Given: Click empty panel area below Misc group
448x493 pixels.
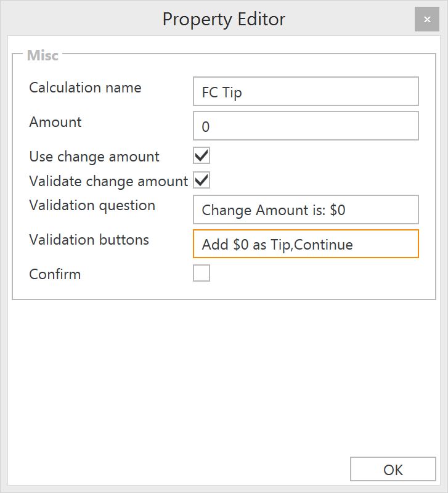Looking at the screenshot, I should tap(224, 377).
